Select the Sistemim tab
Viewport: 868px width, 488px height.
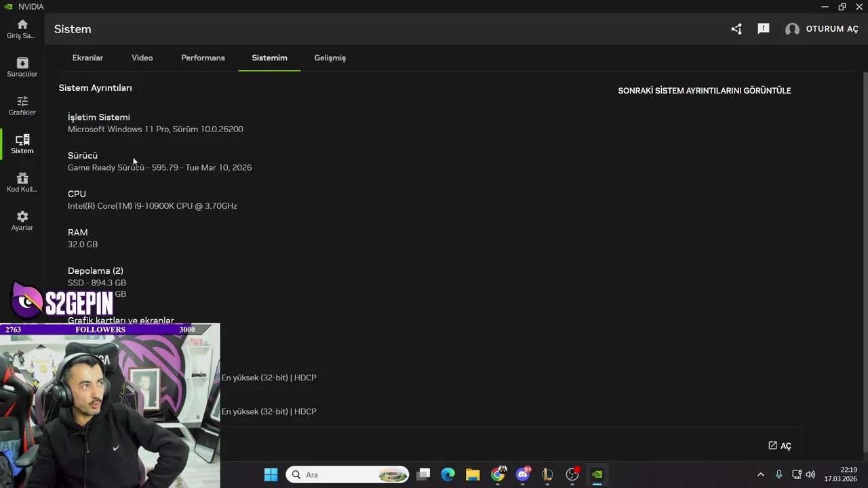click(x=269, y=58)
